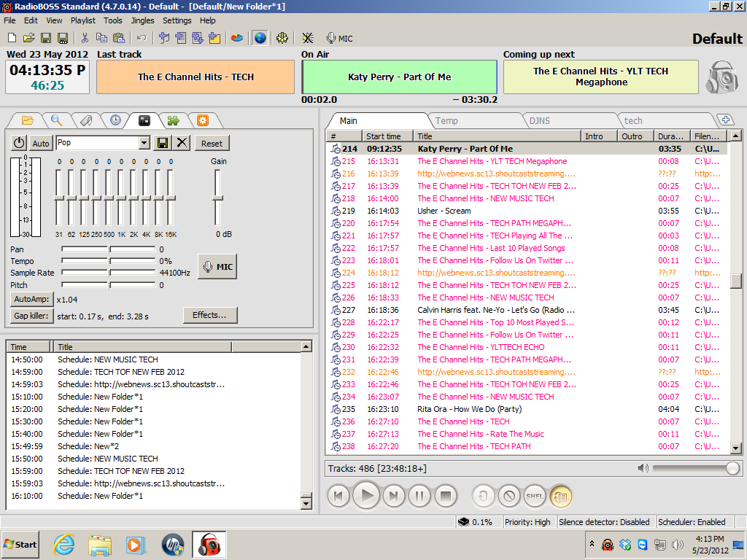747x560 pixels.
Task: Toggle repeat track mode button
Action: (x=483, y=496)
